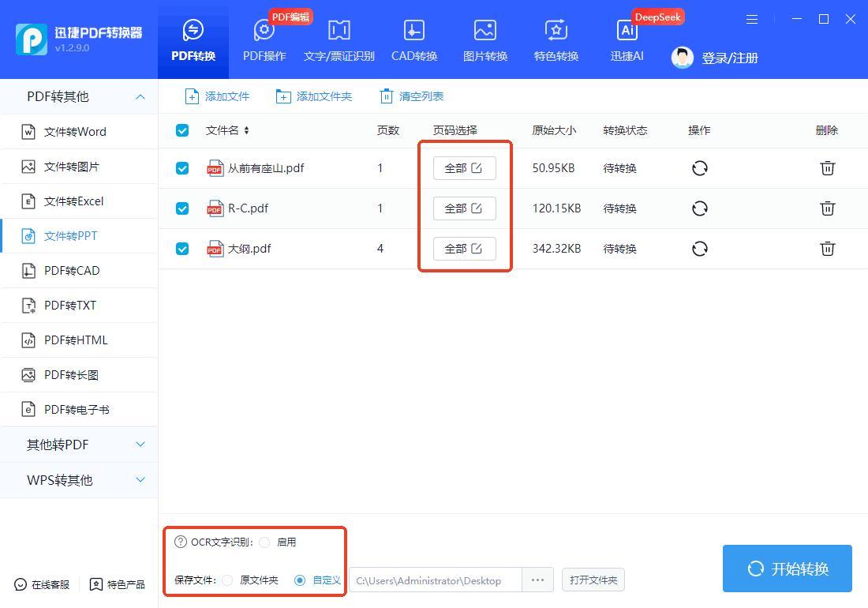The height and width of the screenshot is (608, 868).
Task: Expand the WPS转其他 section
Action: 140,480
